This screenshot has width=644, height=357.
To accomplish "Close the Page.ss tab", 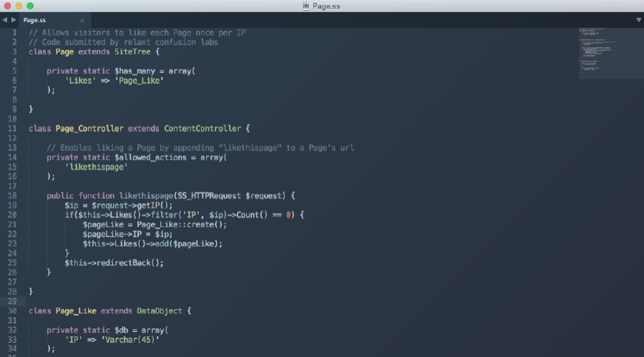I will (x=82, y=21).
